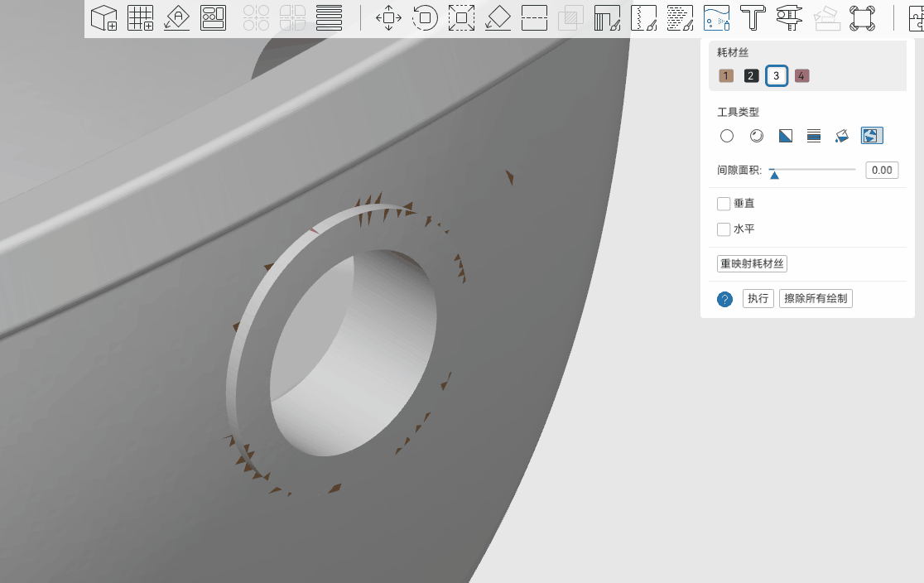
Task: Select the Scale gizmo tool
Action: [x=461, y=17]
